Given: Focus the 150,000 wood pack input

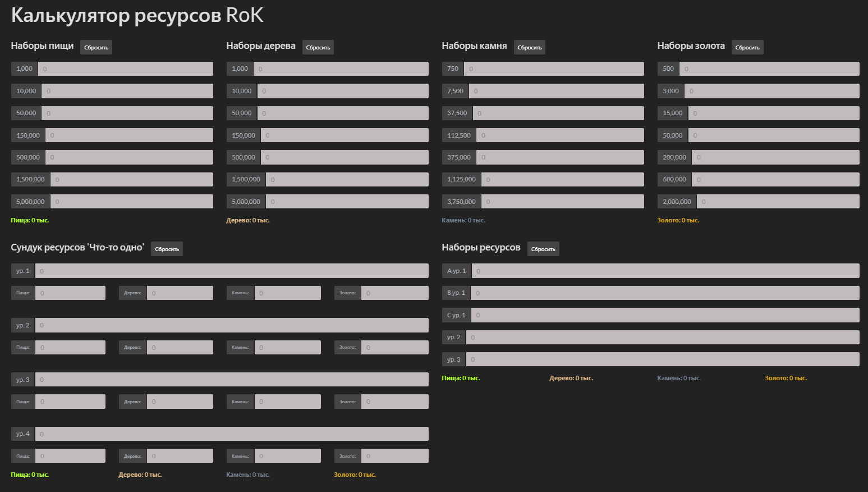Looking at the screenshot, I should coord(345,135).
